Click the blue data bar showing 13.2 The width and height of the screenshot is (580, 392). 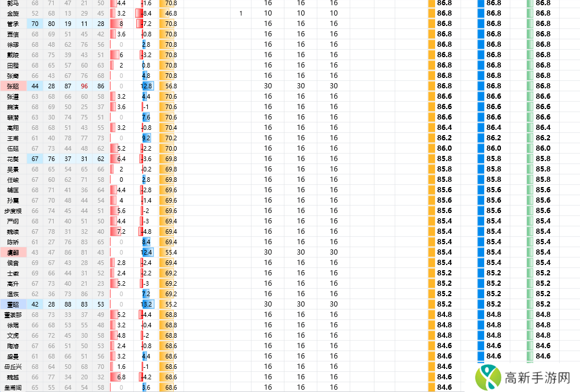coord(147,304)
